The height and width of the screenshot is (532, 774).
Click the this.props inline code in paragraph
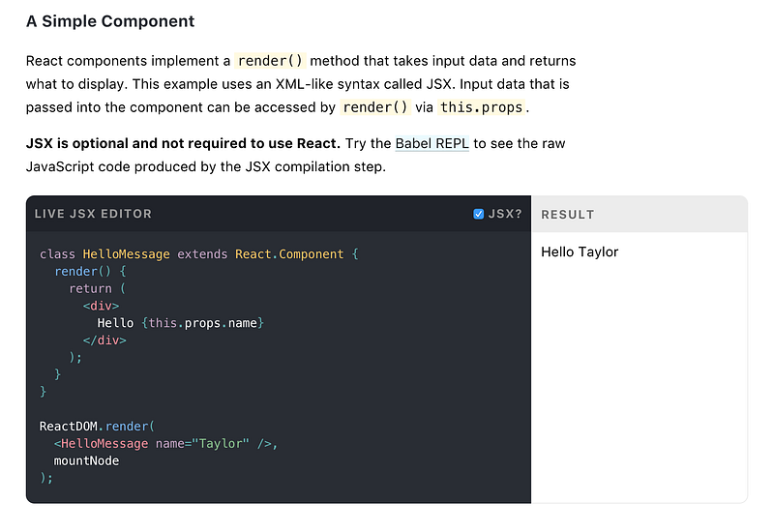[482, 107]
